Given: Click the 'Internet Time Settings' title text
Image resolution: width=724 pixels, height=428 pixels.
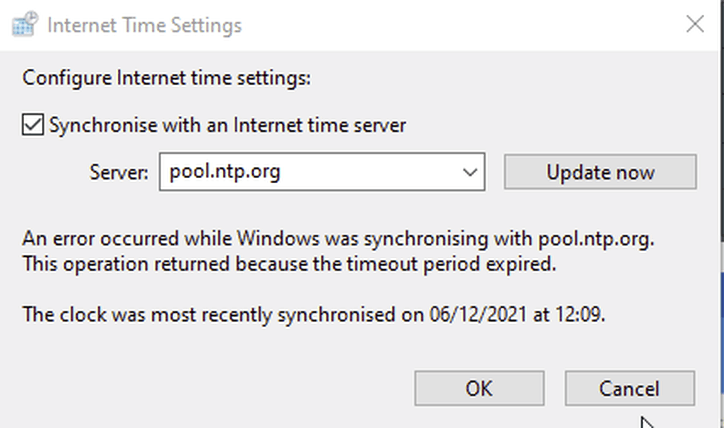Looking at the screenshot, I should (x=145, y=25).
